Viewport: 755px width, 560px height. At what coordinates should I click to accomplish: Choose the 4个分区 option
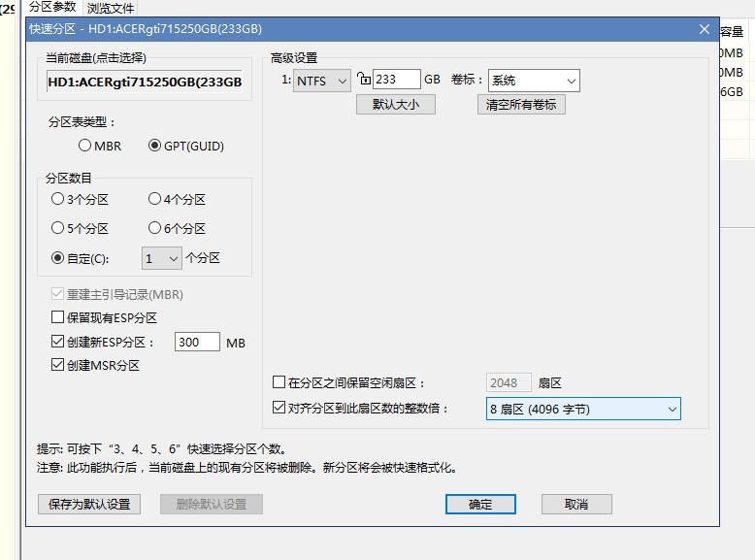pos(154,200)
